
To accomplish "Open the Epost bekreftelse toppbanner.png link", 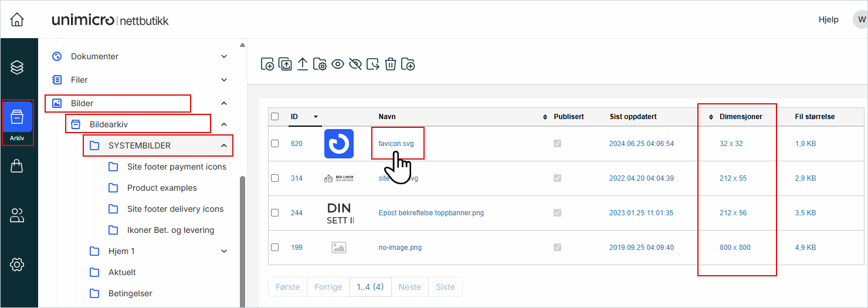I will (431, 213).
